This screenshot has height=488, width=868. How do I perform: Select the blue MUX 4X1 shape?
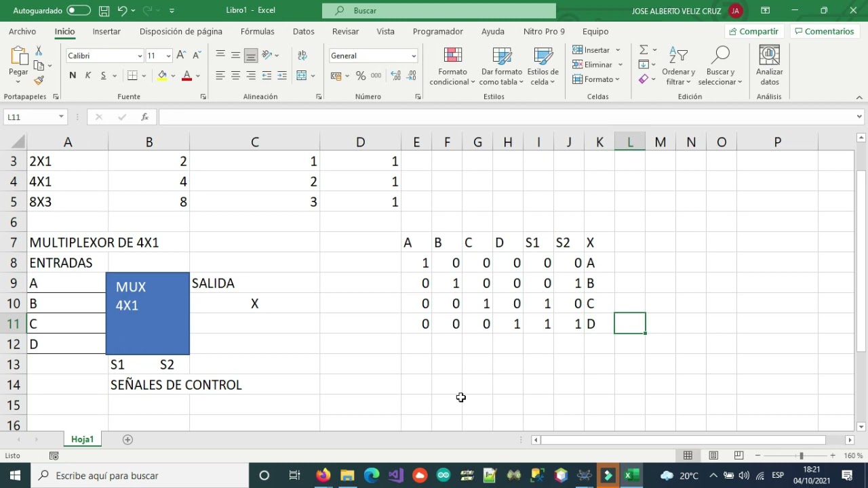click(148, 314)
